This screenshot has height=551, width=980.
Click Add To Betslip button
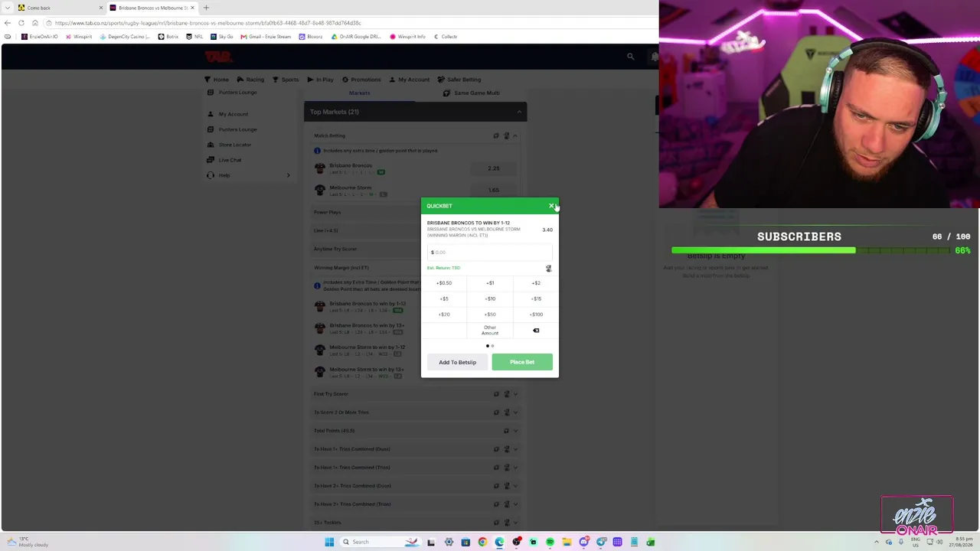(x=457, y=362)
